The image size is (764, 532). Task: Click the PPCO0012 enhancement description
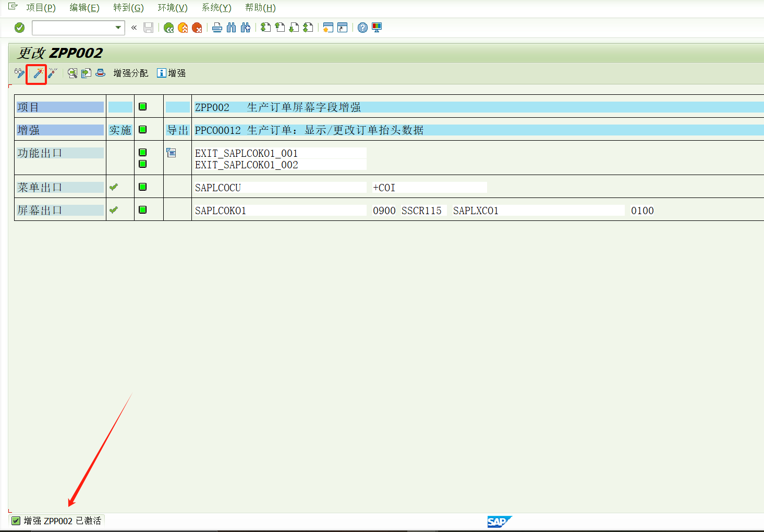tap(309, 130)
